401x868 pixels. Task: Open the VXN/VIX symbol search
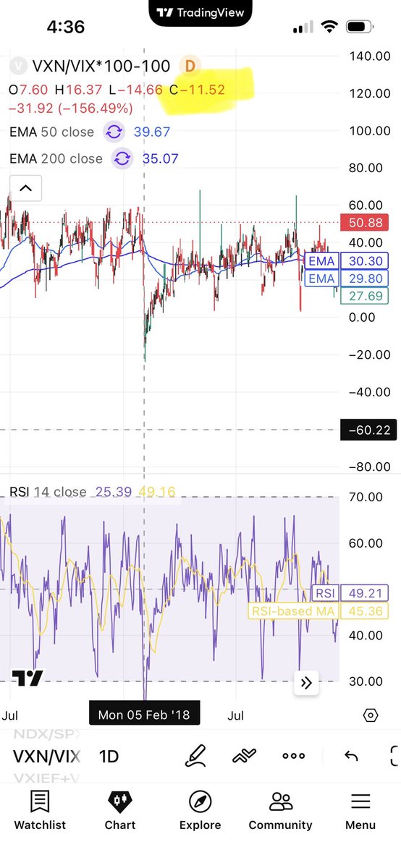point(47,757)
